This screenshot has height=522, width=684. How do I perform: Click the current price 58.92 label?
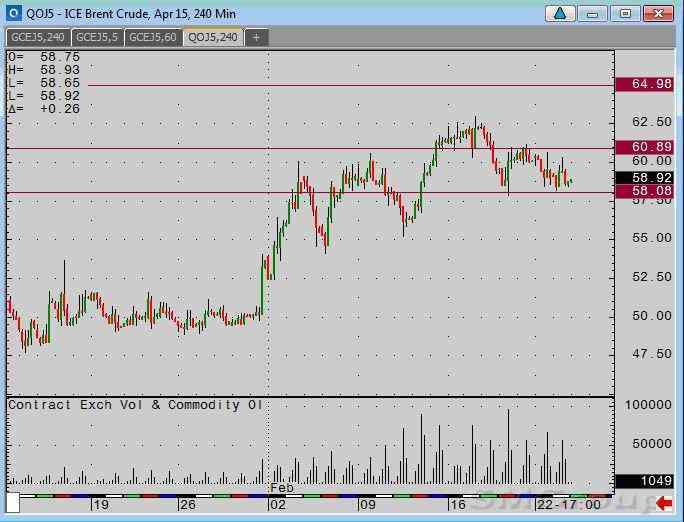point(644,177)
